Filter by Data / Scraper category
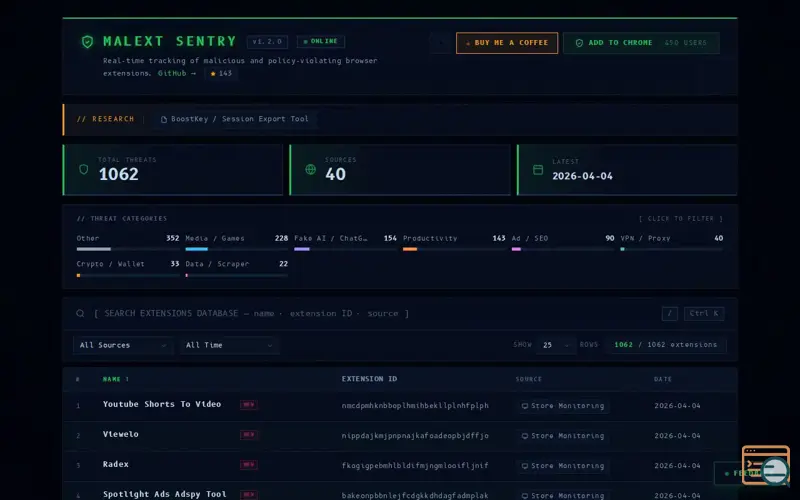800x500 pixels. pyautogui.click(x=236, y=269)
